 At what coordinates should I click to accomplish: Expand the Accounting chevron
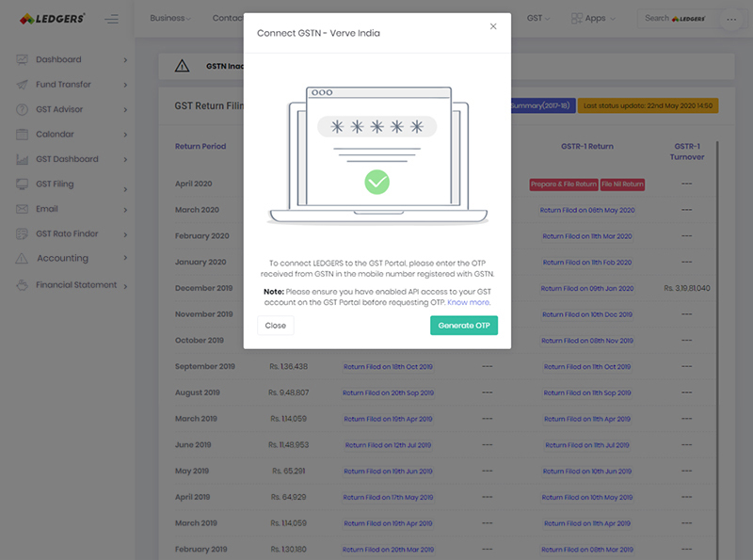pos(125,258)
